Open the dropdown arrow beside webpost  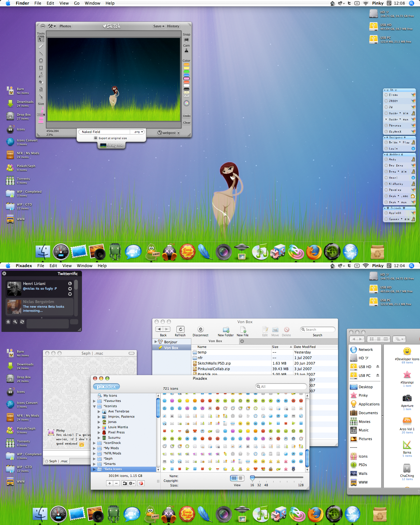click(x=178, y=133)
